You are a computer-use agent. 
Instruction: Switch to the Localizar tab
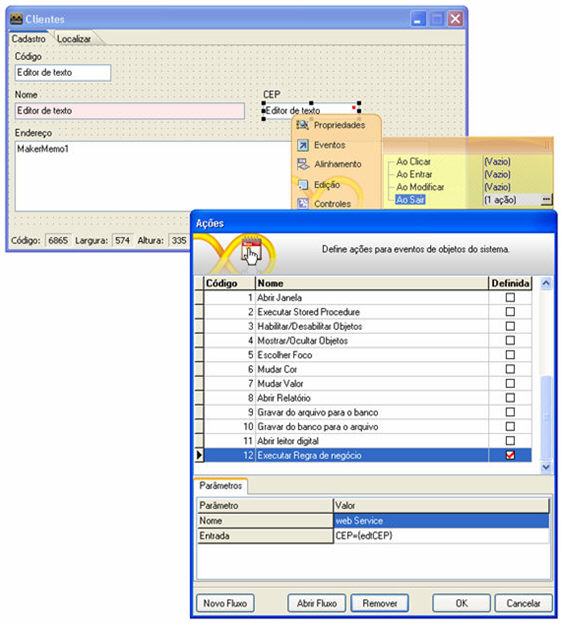[74, 39]
